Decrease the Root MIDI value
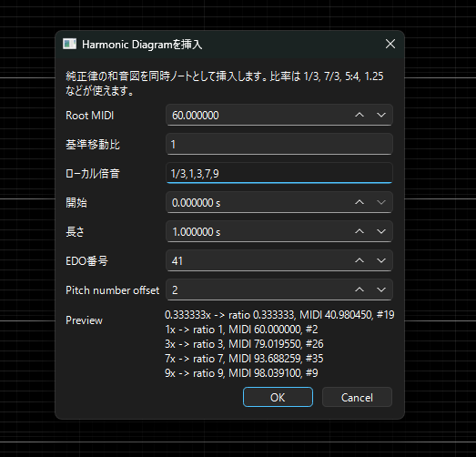The image size is (476, 457). click(381, 115)
